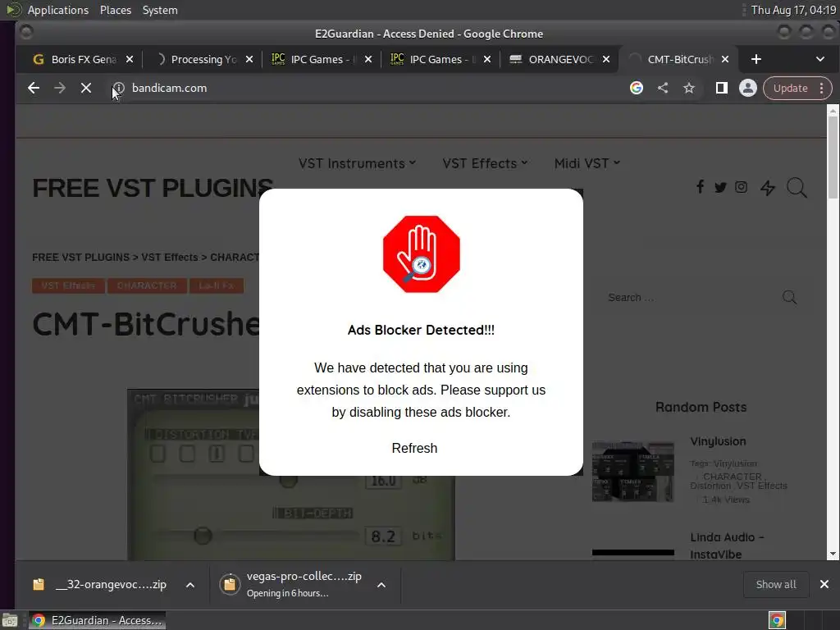
Task: Expand the Midi VST menu
Action: (587, 163)
